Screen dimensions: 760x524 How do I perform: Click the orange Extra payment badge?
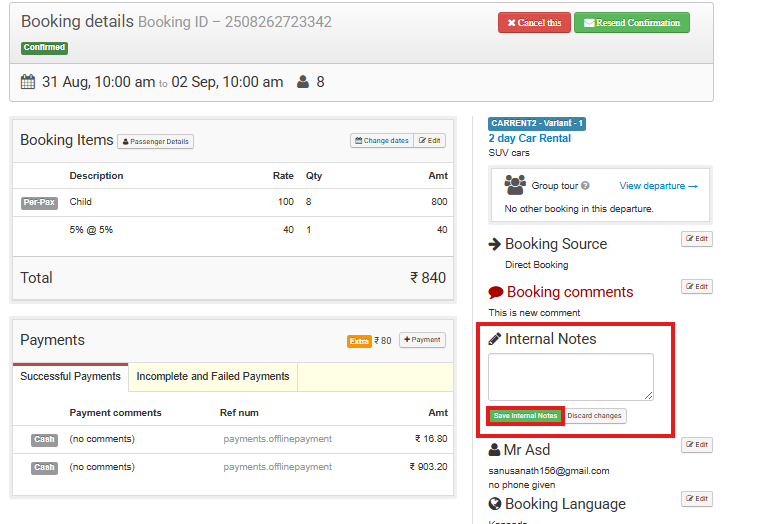(x=359, y=341)
